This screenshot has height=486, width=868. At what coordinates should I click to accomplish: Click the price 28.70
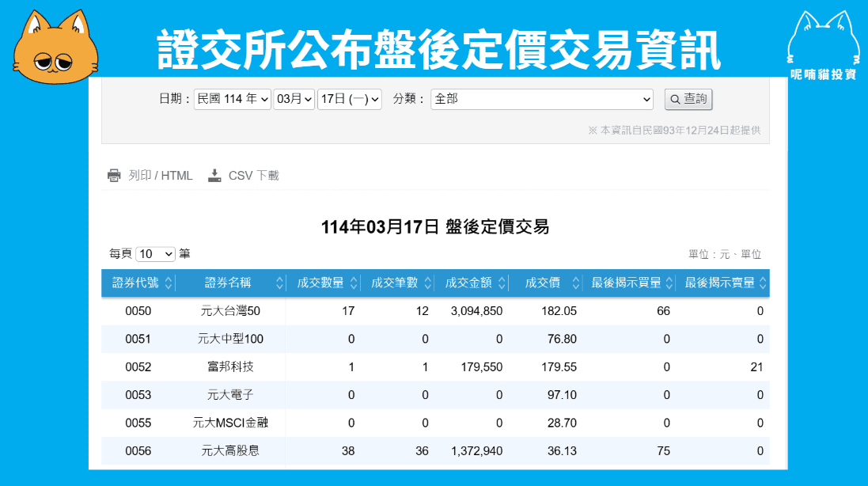[562, 423]
